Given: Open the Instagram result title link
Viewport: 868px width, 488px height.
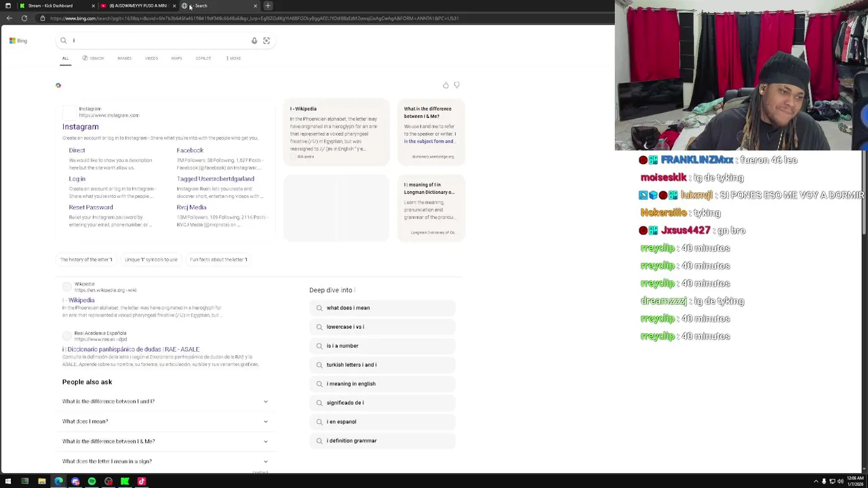Looking at the screenshot, I should tap(80, 127).
